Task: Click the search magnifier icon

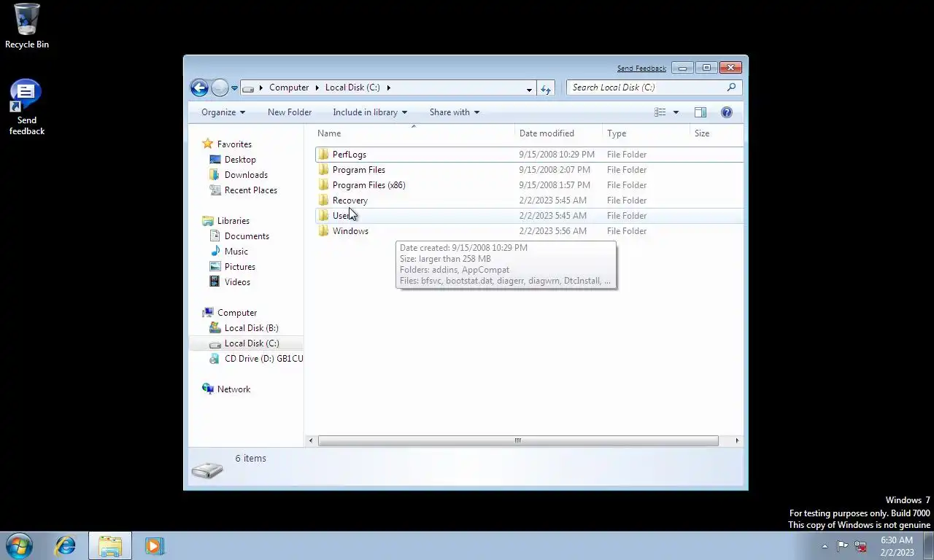Action: 731,87
